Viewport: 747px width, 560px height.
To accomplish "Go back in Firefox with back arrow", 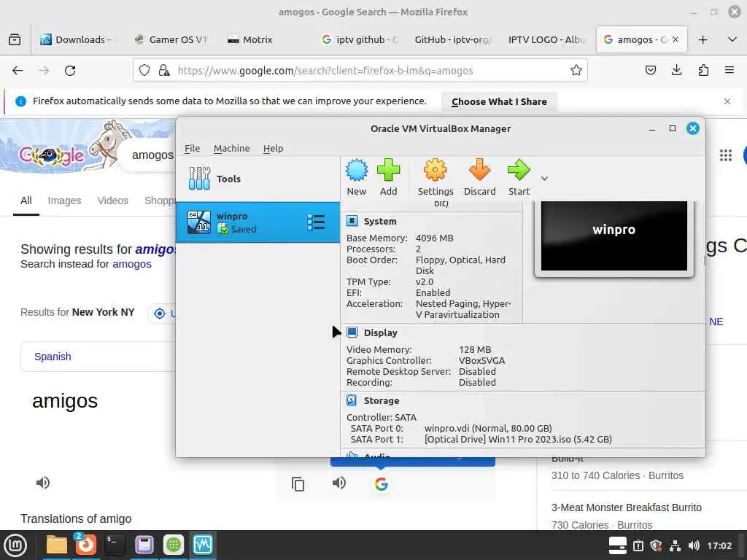I will (x=18, y=71).
